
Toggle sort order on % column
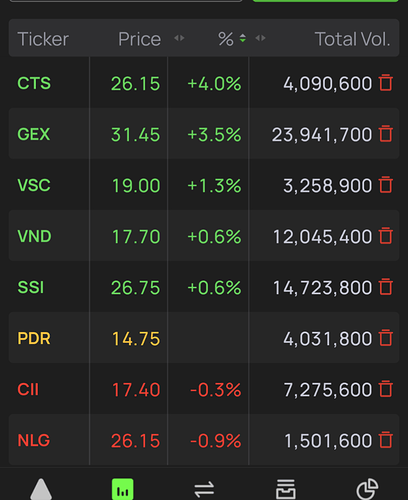pos(243,38)
